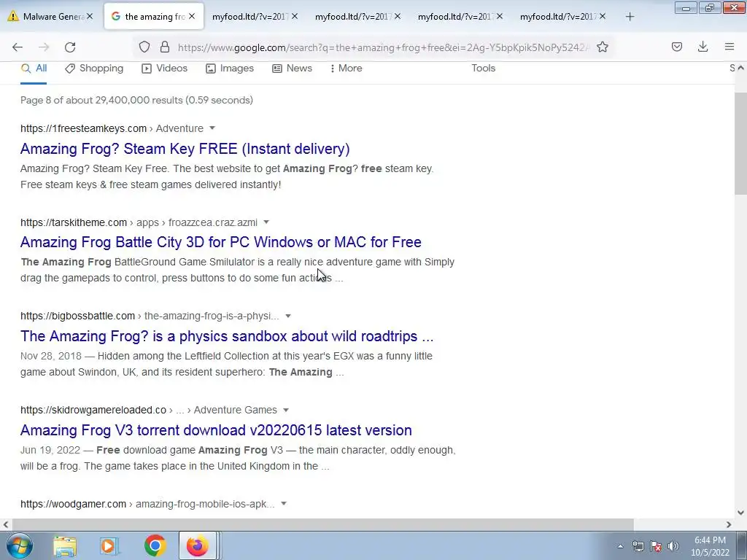Image resolution: width=747 pixels, height=560 pixels.
Task: Select the News search filter
Action: (x=292, y=68)
